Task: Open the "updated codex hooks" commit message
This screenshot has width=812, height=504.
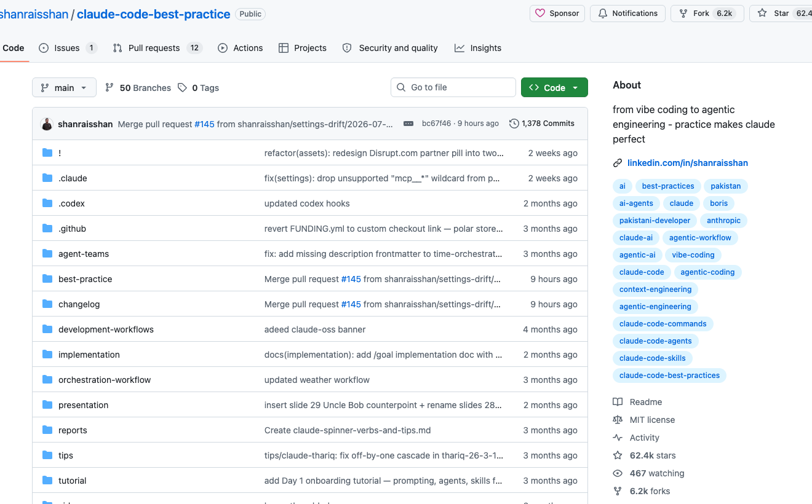Action: (x=307, y=203)
